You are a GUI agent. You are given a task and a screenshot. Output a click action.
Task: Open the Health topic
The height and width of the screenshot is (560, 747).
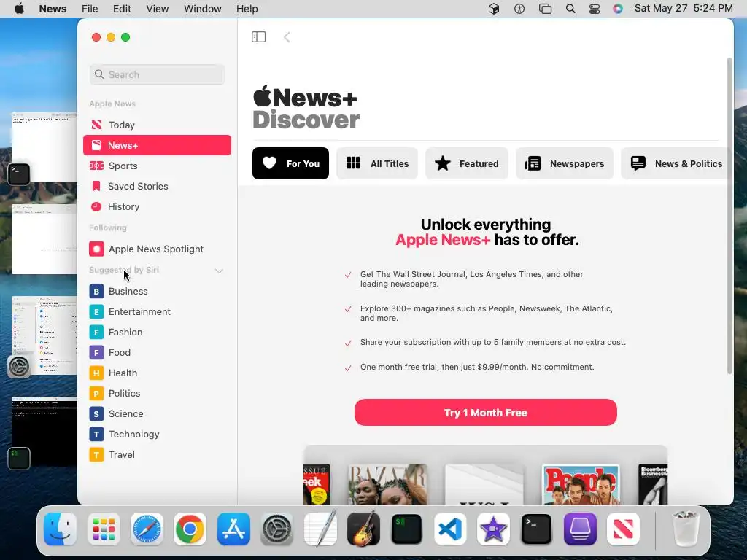(x=158, y=373)
